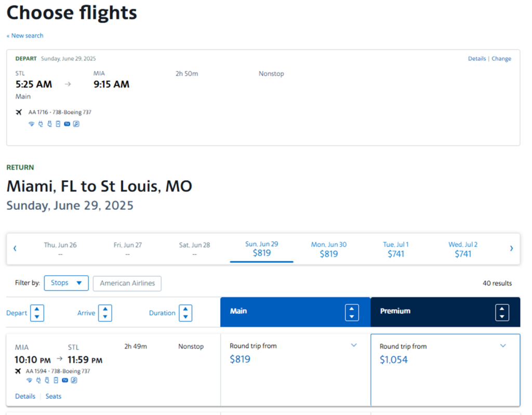Open the New search link
Image resolution: width=532 pixels, height=415 pixels.
25,36
